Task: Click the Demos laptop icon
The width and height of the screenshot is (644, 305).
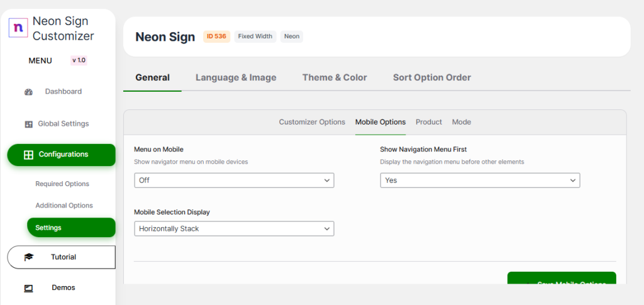Action: click(28, 288)
